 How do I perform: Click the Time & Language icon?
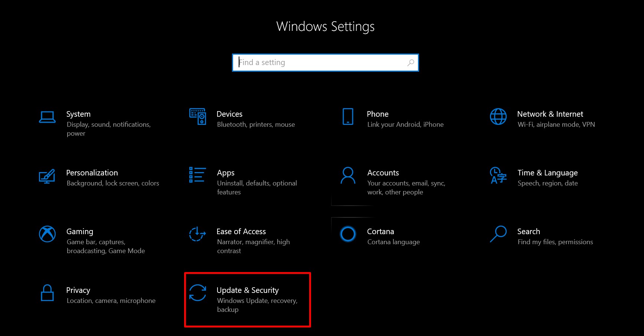498,175
